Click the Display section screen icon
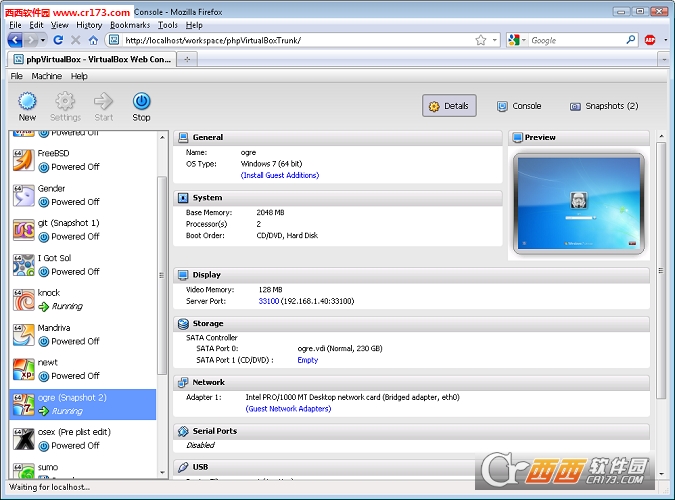Image resolution: width=675 pixels, height=500 pixels. pyautogui.click(x=183, y=275)
